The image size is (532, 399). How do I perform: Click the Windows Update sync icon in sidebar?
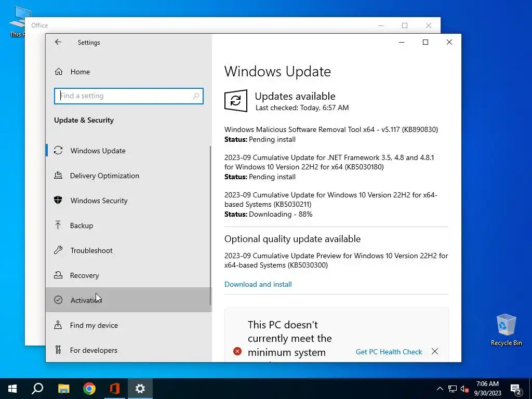[58, 150]
